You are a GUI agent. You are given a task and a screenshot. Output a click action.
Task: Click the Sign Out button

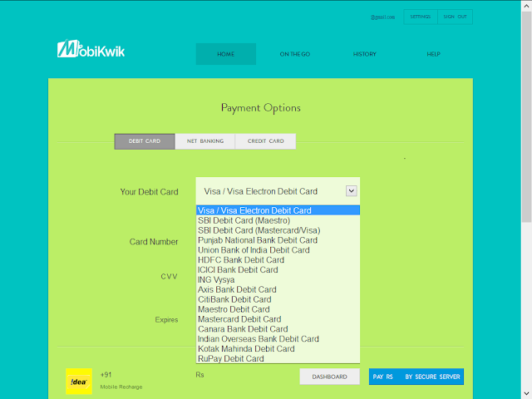[455, 17]
